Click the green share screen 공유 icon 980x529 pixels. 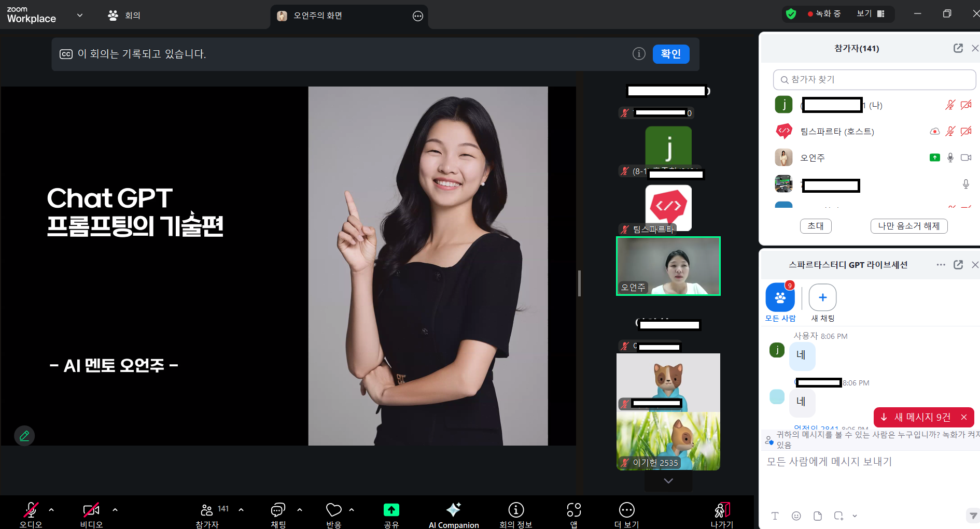click(x=391, y=510)
